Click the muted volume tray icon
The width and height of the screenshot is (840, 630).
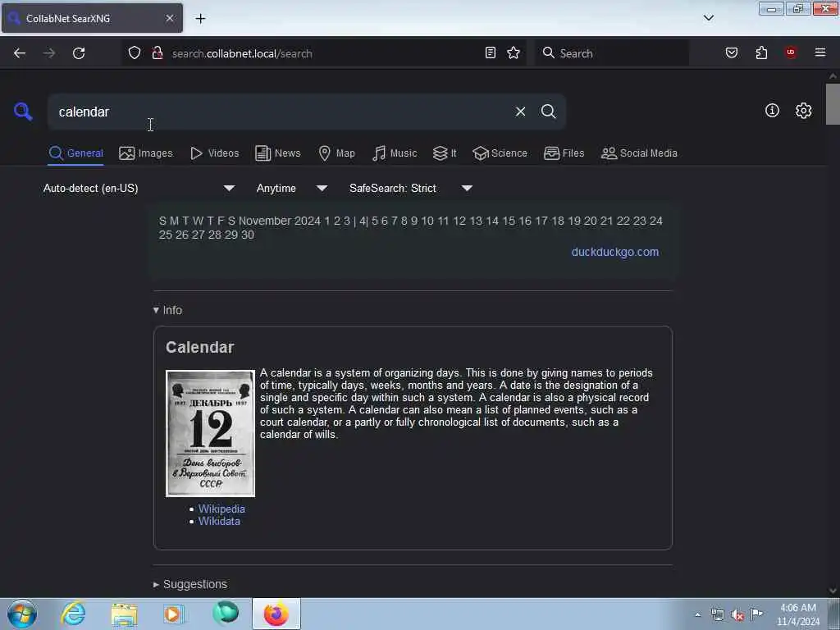[x=737, y=615]
